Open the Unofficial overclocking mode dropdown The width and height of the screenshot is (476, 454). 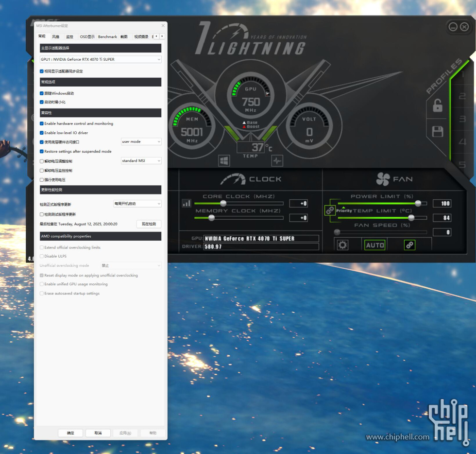point(131,265)
